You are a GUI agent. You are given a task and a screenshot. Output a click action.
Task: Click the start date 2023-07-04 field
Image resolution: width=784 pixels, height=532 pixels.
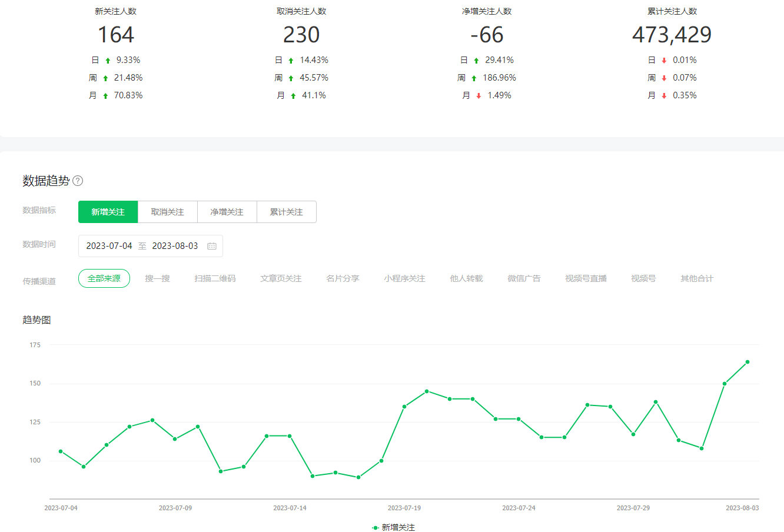(x=109, y=246)
